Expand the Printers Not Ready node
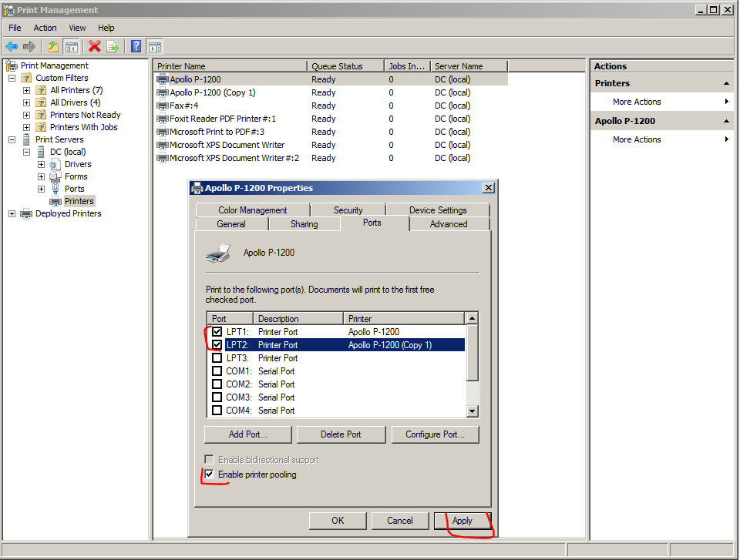Image resolution: width=740 pixels, height=560 pixels. click(x=27, y=115)
